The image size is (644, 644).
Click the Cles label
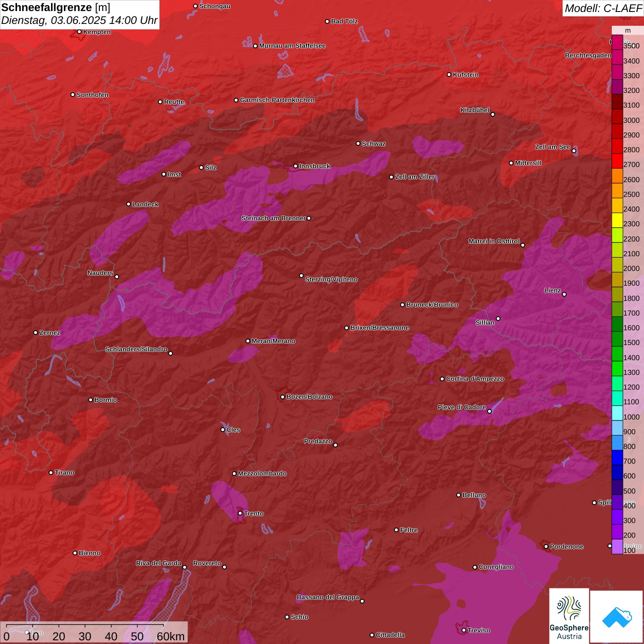click(234, 430)
